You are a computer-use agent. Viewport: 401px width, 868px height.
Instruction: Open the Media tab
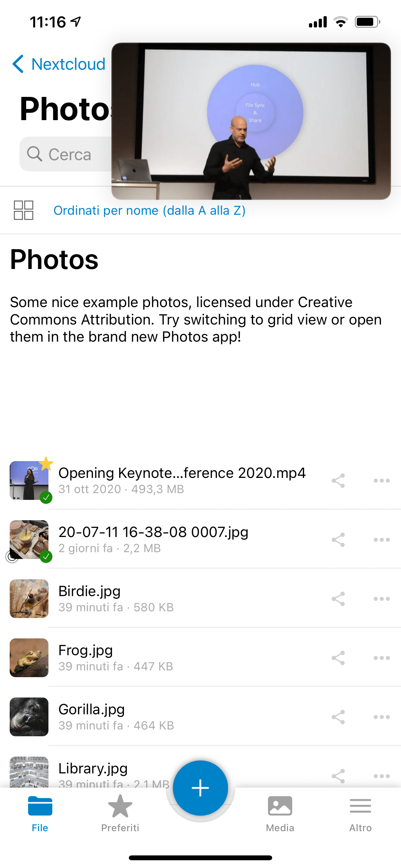(280, 813)
